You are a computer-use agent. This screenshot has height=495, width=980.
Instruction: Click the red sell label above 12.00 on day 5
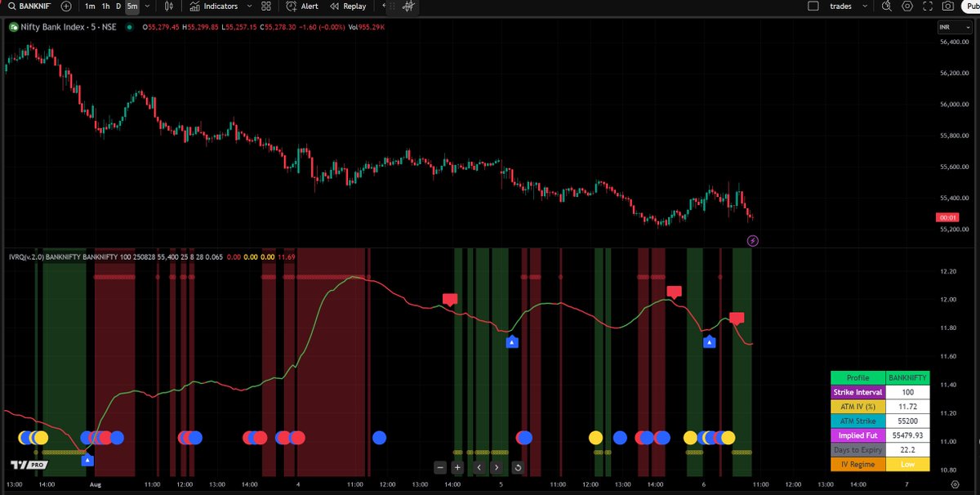tap(674, 292)
